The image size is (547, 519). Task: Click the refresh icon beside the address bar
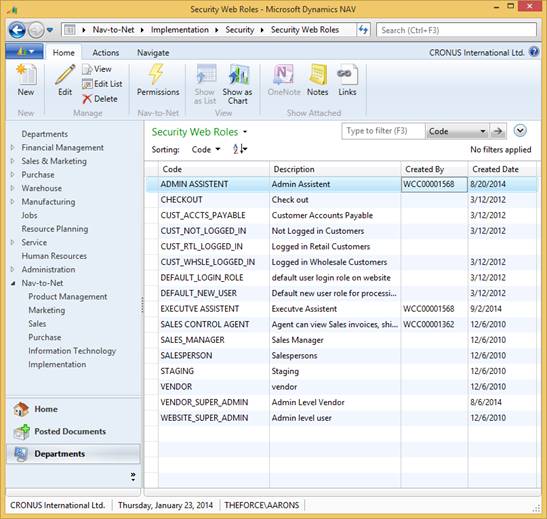[364, 30]
